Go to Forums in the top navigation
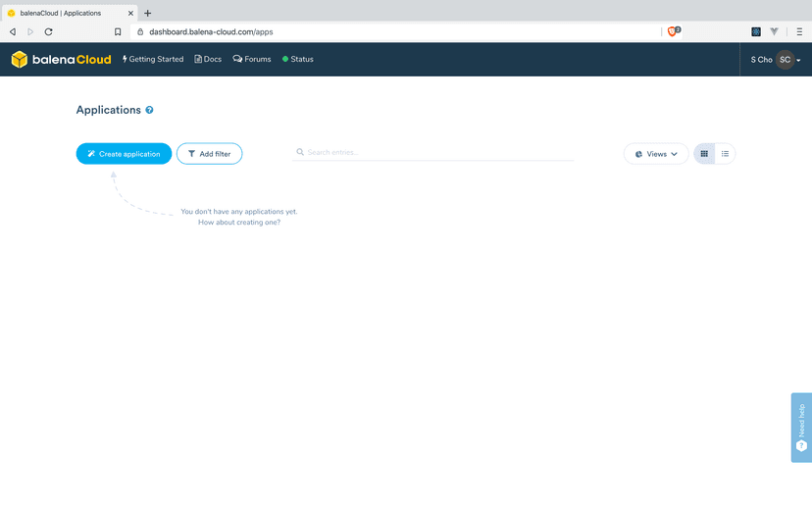The height and width of the screenshot is (508, 812). [x=252, y=59]
